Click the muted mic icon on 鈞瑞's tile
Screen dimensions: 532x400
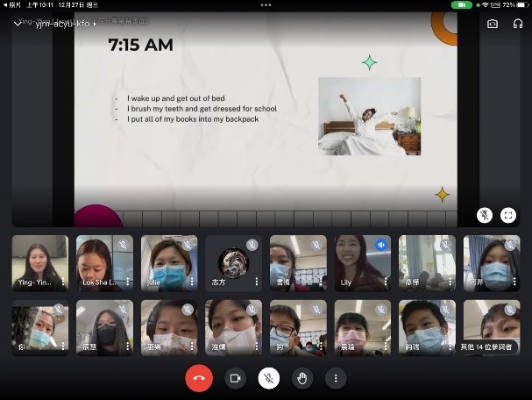coord(445,310)
